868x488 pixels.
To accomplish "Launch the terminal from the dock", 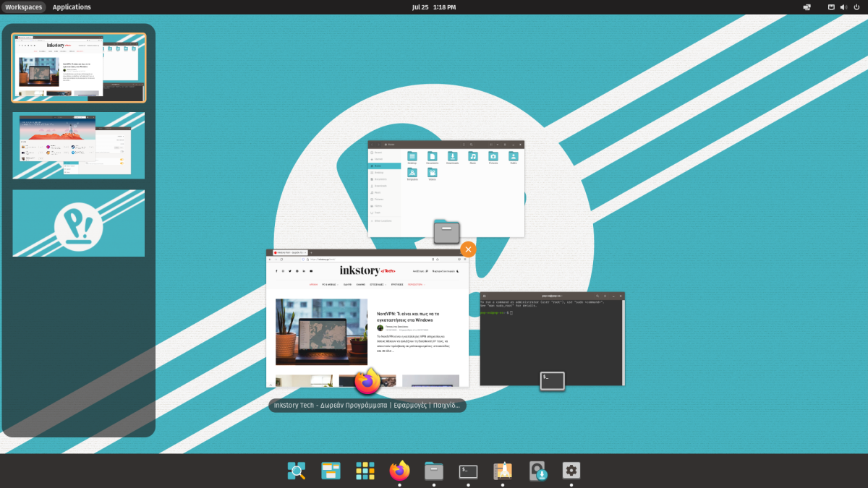I will 467,471.
